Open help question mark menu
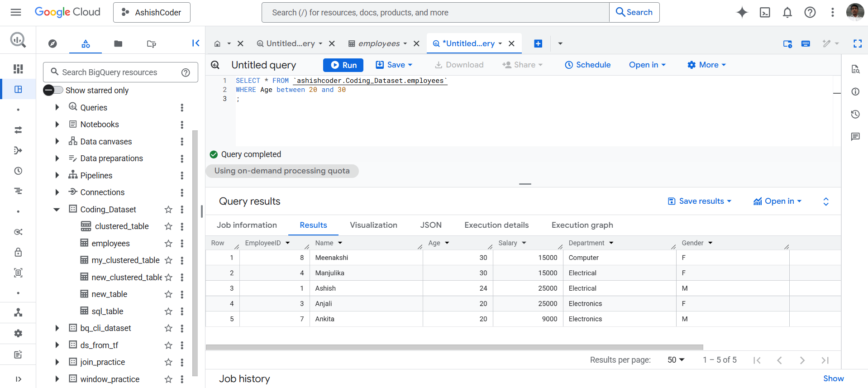 click(x=810, y=12)
